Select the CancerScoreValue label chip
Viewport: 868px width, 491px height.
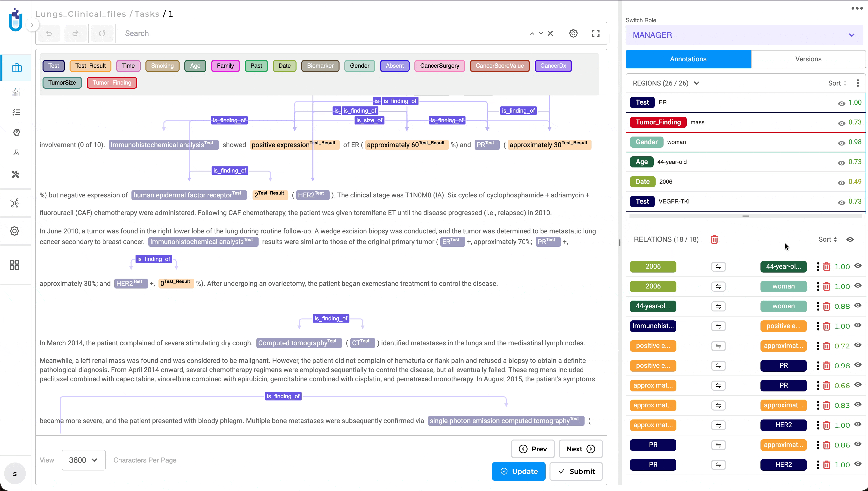click(x=499, y=66)
